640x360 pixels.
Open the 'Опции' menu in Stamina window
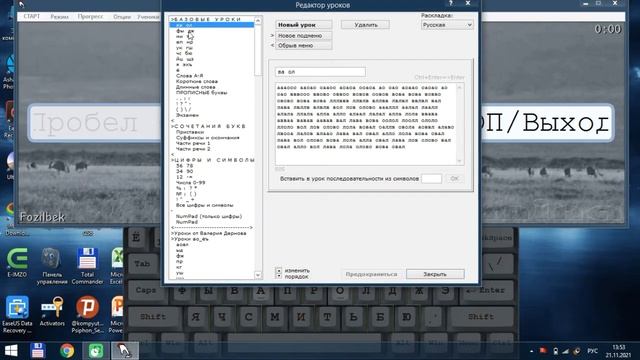(122, 16)
